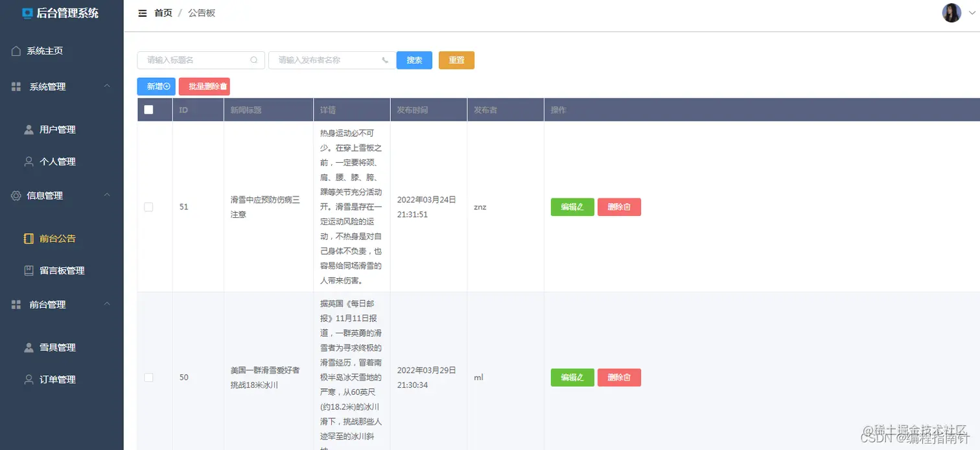Click the grid icon beside 系统管理
Screen dimensions: 980x450
[x=16, y=86]
